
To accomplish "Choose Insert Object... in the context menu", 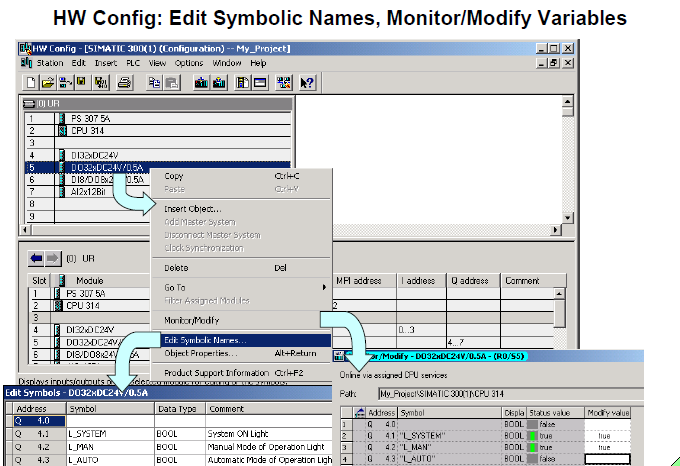I will pyautogui.click(x=241, y=209).
